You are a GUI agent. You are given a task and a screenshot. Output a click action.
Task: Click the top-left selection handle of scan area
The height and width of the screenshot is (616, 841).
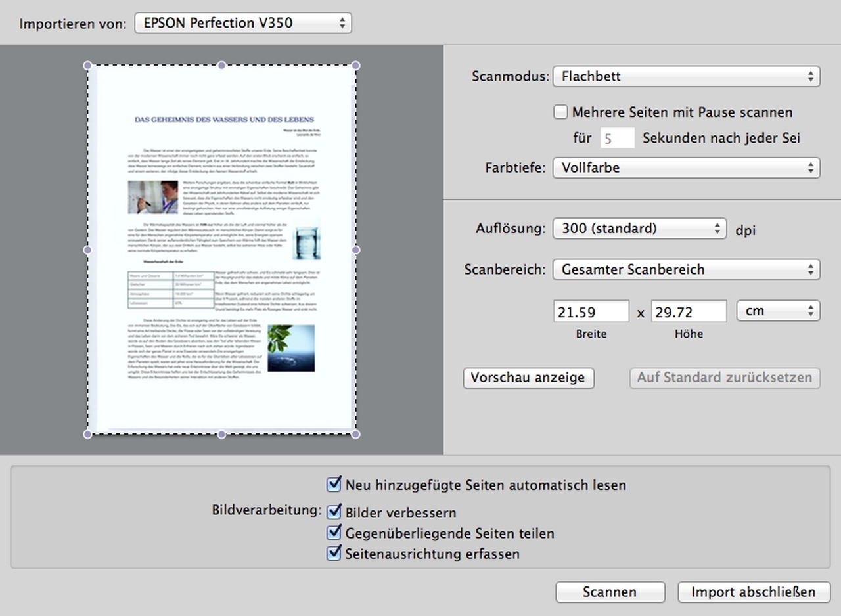[87, 66]
